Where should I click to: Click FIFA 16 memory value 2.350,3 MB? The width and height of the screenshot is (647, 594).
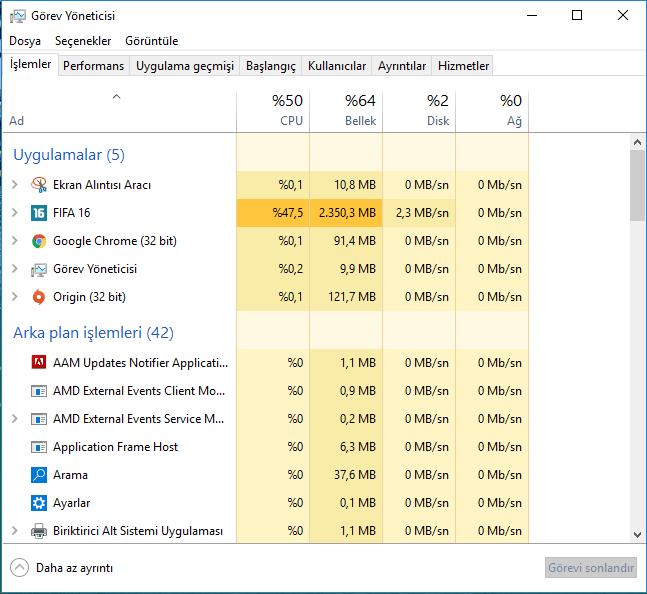pyautogui.click(x=347, y=213)
